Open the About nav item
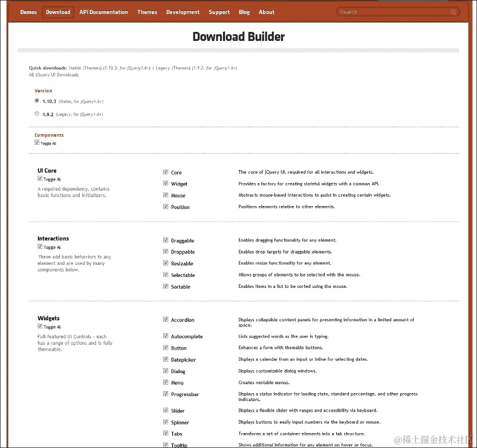The width and height of the screenshot is (477, 448). (266, 12)
